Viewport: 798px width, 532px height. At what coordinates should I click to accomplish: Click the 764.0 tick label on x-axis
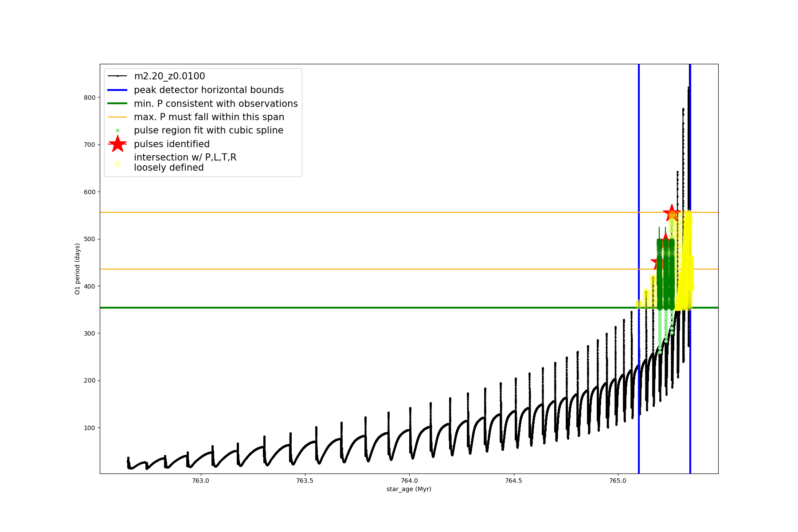409,481
